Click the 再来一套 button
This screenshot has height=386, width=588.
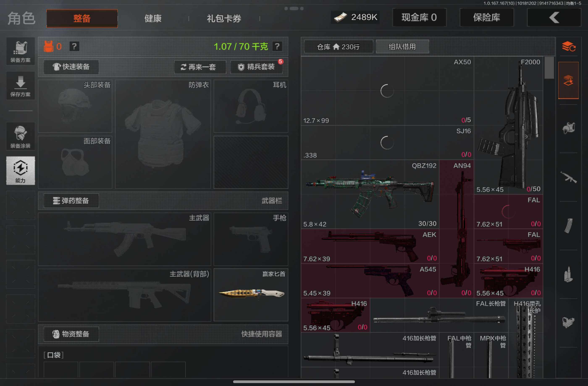pos(200,67)
